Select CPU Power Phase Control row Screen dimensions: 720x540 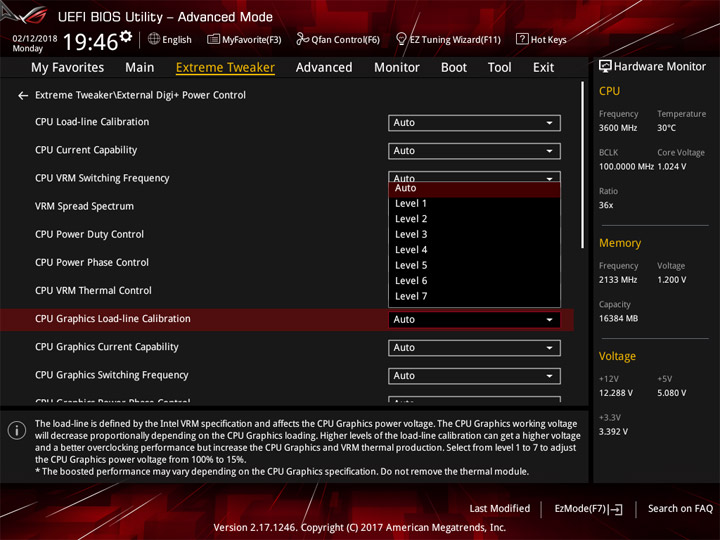pyautogui.click(x=92, y=263)
